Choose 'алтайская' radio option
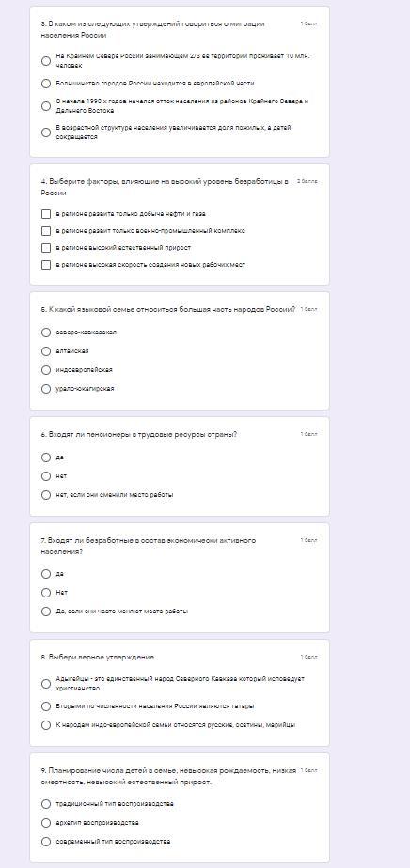 46,351
